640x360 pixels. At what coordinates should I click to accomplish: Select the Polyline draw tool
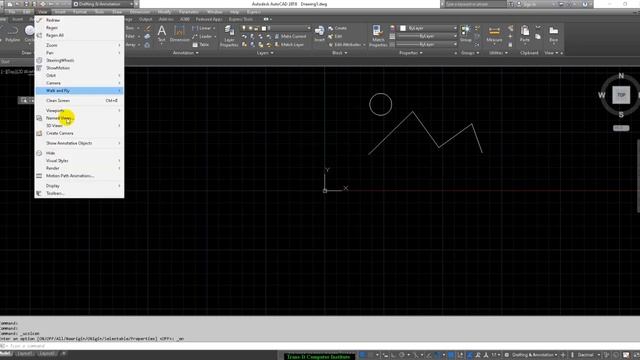12,33
